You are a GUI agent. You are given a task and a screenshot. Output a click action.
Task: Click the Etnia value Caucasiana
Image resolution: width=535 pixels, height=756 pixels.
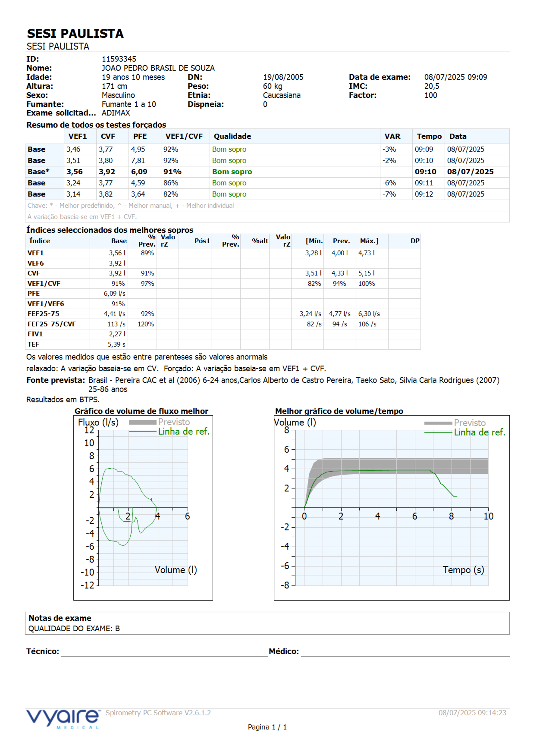[282, 95]
